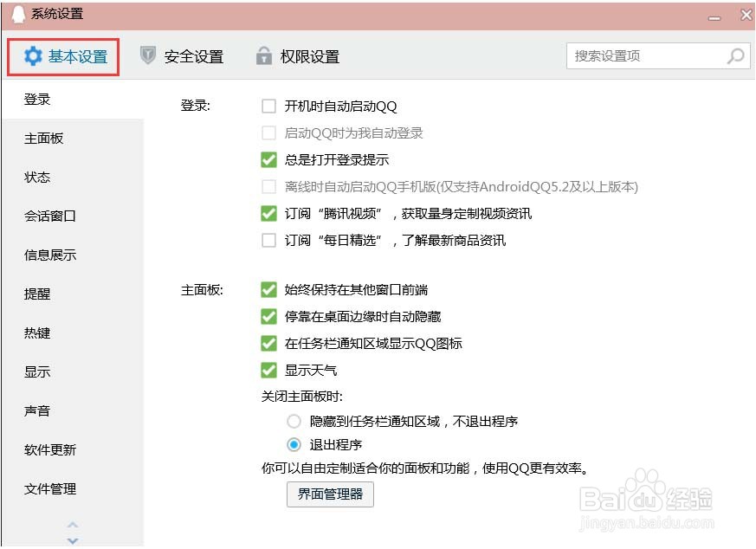The image size is (756, 549).
Task: Go to 会话窗口 in the sidebar
Action: 73,216
